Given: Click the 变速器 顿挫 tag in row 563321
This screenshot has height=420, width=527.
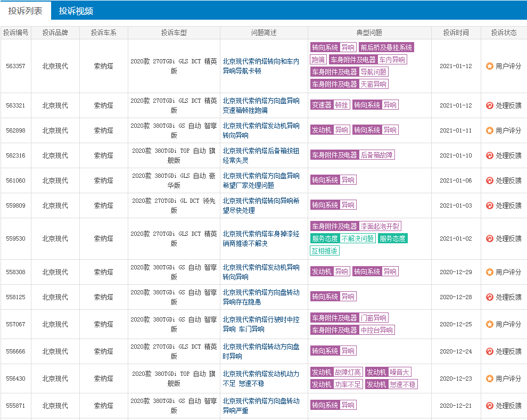Looking at the screenshot, I should coord(330,105).
